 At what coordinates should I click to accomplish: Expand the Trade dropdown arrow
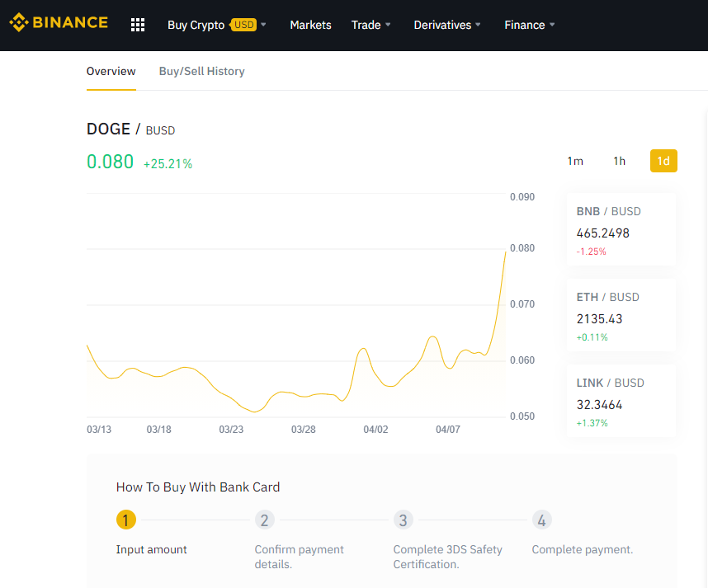coord(388,25)
